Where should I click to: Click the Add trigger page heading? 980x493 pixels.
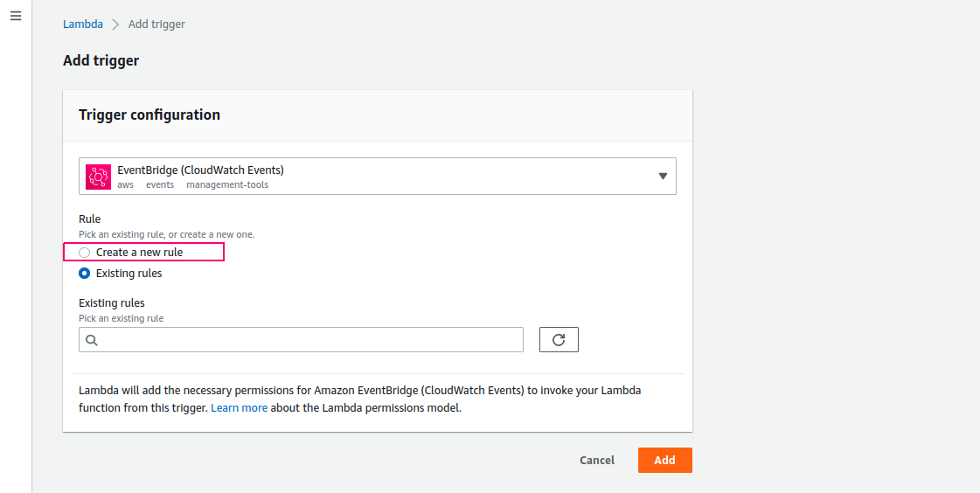coord(101,60)
